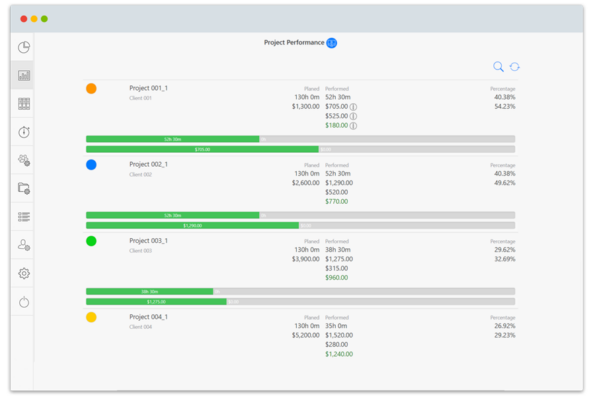
Task: Click the yellow color dot of Project 004_1
Action: tap(91, 317)
